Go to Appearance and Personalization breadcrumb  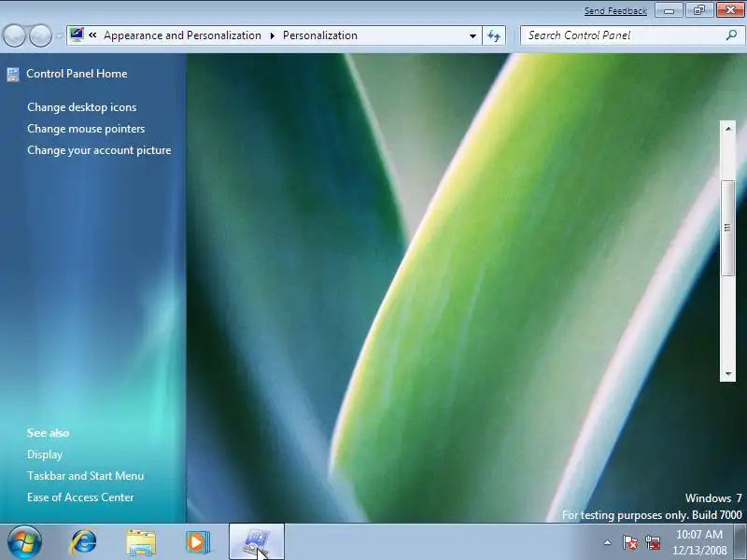pyautogui.click(x=182, y=35)
